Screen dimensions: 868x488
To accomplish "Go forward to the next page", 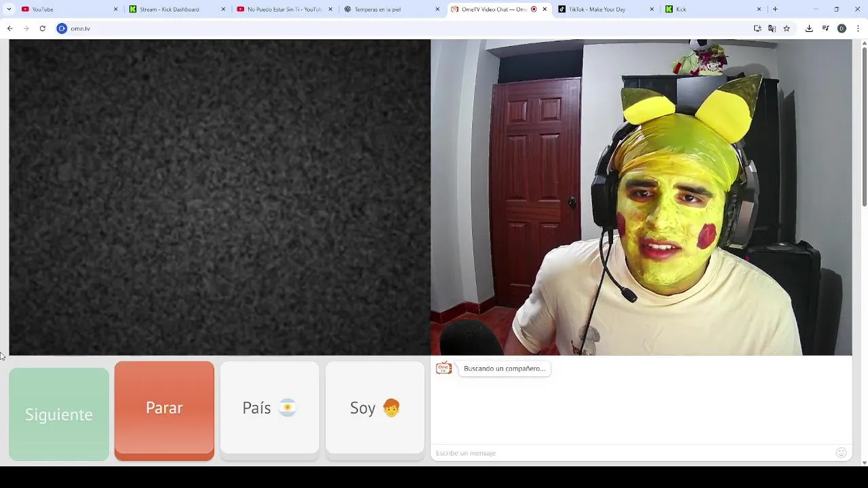I will [26, 28].
